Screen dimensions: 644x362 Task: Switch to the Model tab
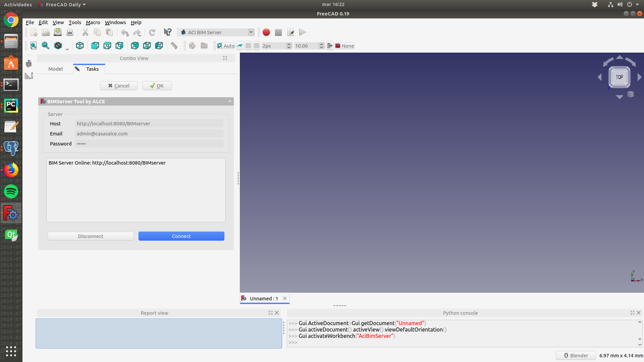tap(55, 69)
